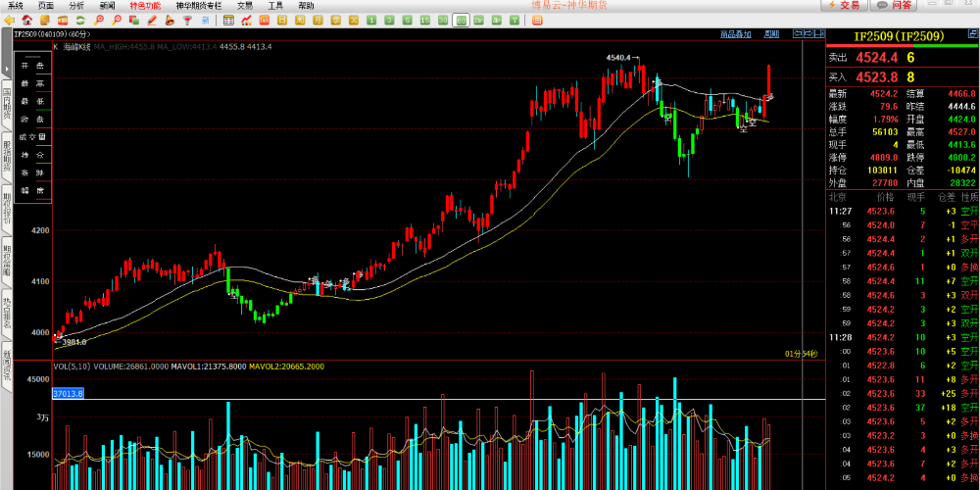Screen dimensions: 980x490
Task: Switch to the 期权报价 side tab
Action: click(7, 209)
